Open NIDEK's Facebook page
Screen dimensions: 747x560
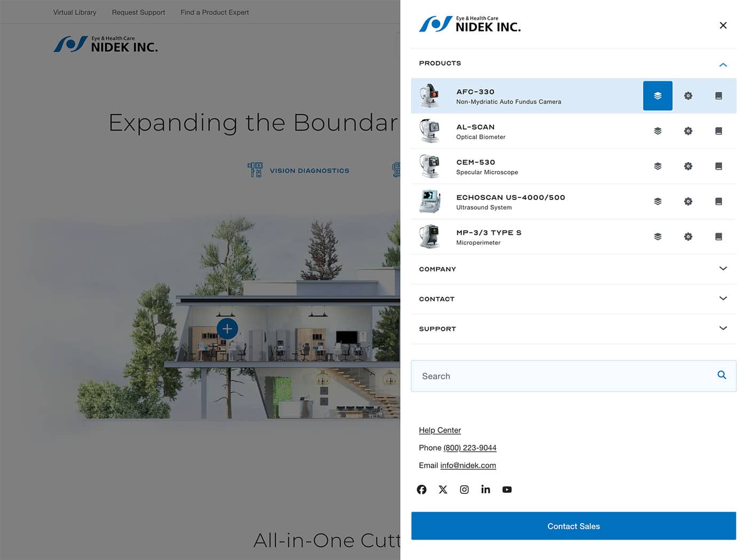[x=422, y=490]
